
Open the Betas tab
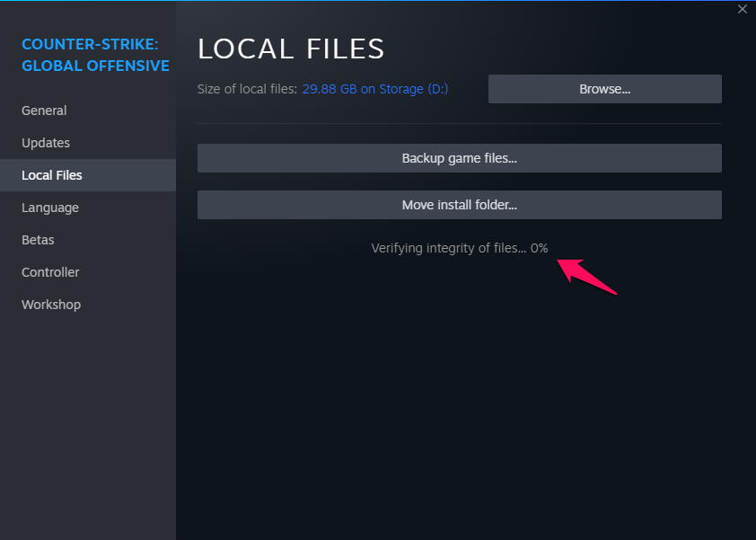click(88, 240)
